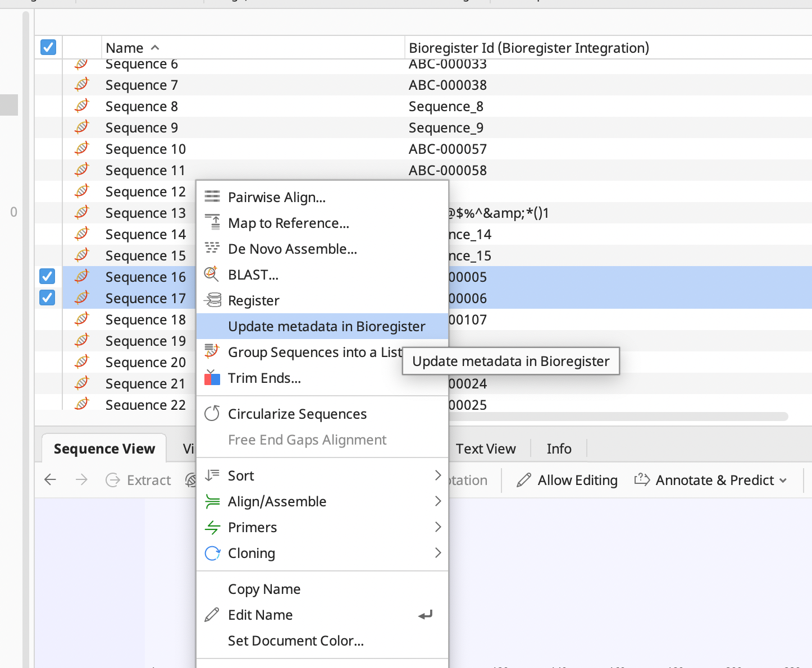Switch to the Text View tab
This screenshot has height=668, width=812.
tap(486, 449)
